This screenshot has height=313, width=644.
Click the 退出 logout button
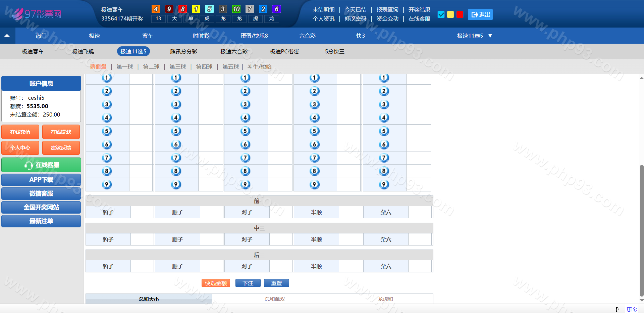tap(480, 14)
